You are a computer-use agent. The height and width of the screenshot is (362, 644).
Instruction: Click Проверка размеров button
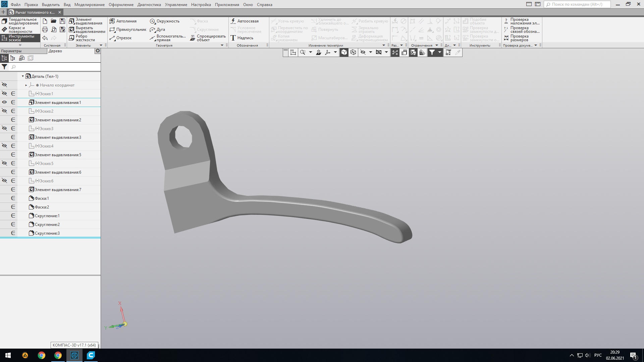(x=519, y=38)
